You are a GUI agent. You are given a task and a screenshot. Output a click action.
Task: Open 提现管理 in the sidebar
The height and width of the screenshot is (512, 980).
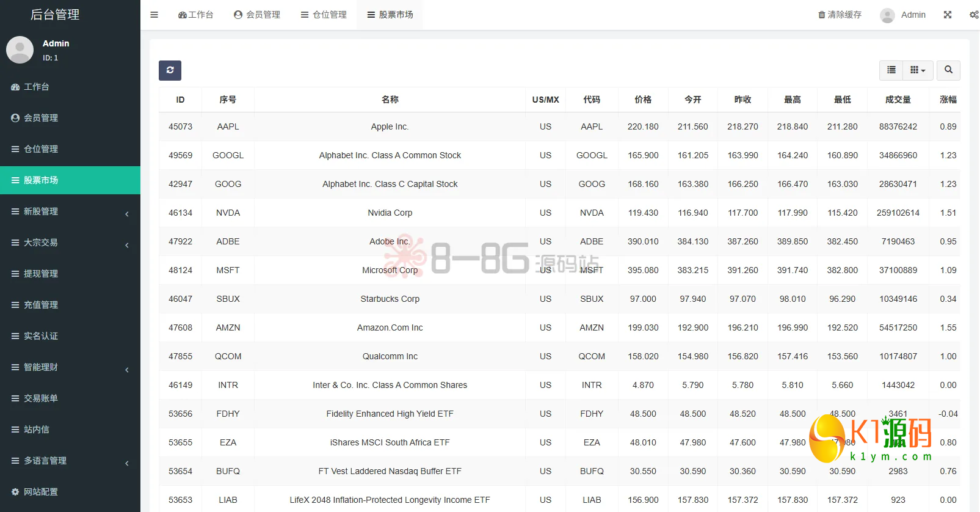(70, 274)
